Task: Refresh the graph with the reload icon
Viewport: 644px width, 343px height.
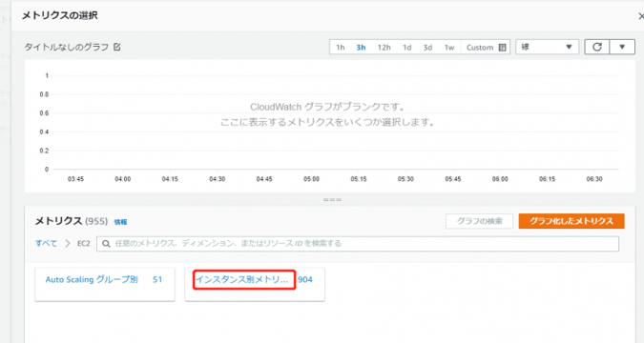Action: (x=596, y=47)
